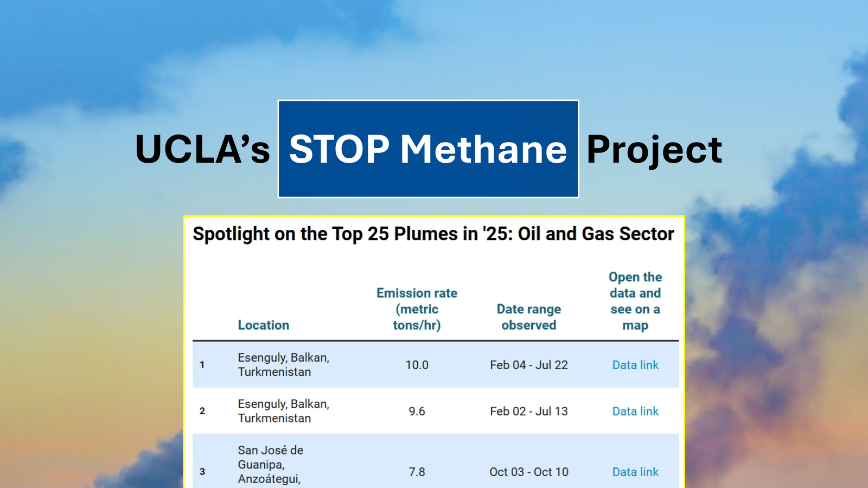Select the first Esenguly, Balkan, Turkmenistan location cell
868x488 pixels.
283,365
